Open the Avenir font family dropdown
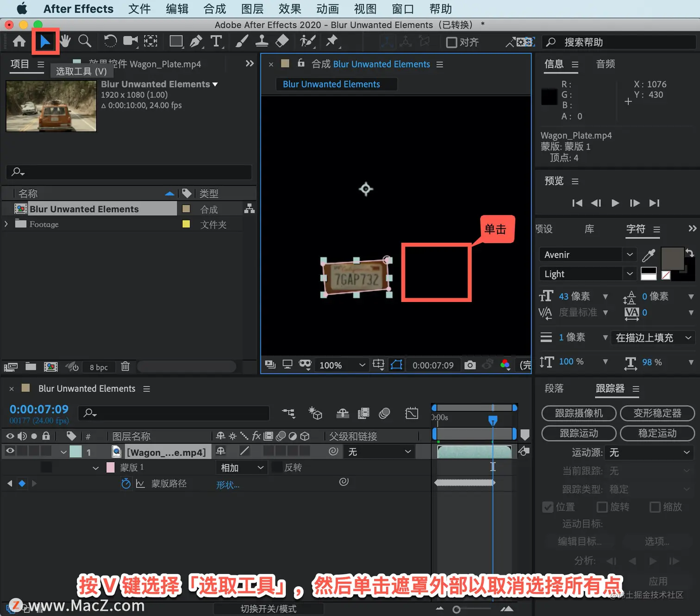Viewport: 700px width, 616px height. (587, 255)
